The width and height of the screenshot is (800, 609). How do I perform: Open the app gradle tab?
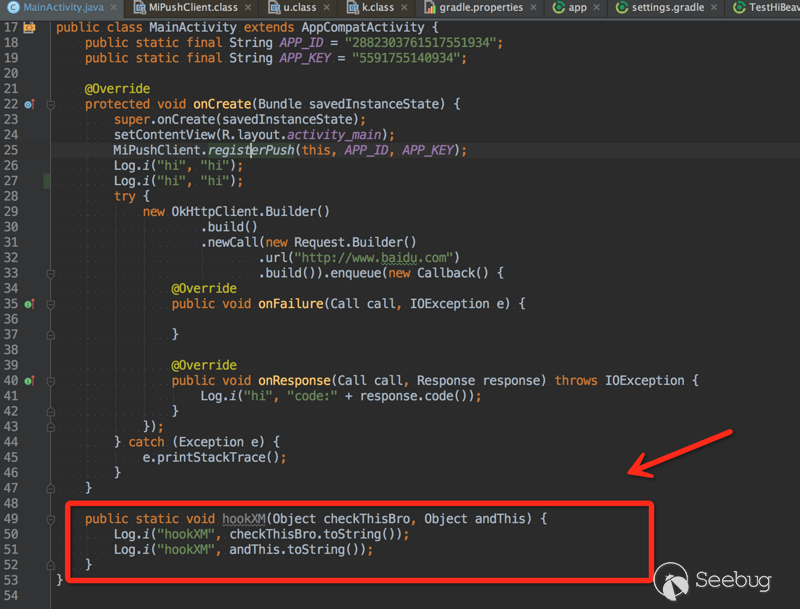click(577, 8)
